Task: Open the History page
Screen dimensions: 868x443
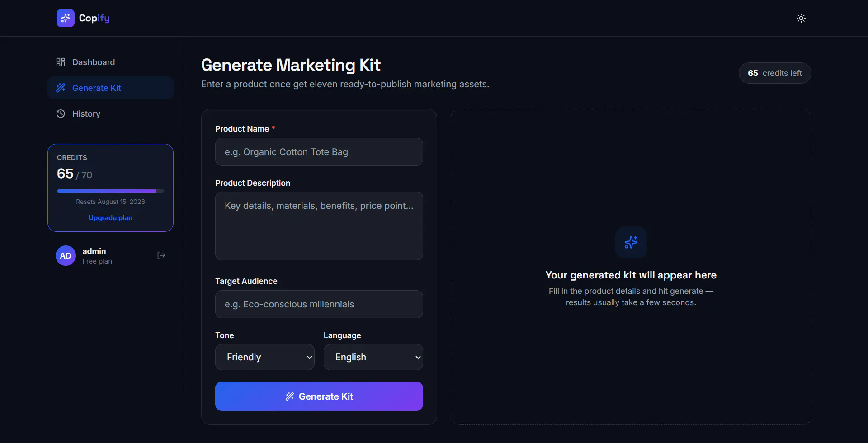Action: tap(110, 113)
